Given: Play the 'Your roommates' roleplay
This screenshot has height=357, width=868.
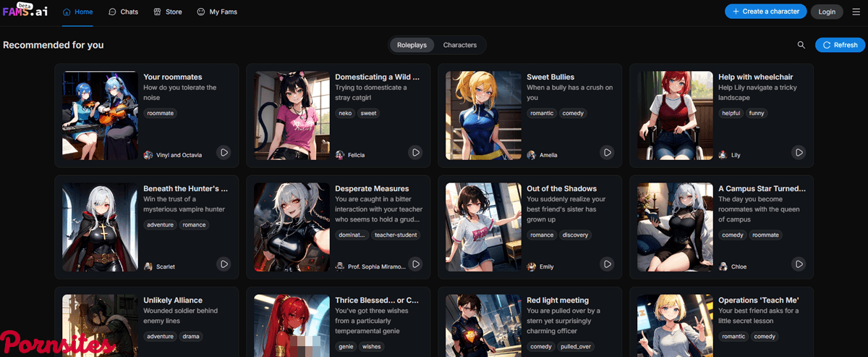Looking at the screenshot, I should 224,153.
